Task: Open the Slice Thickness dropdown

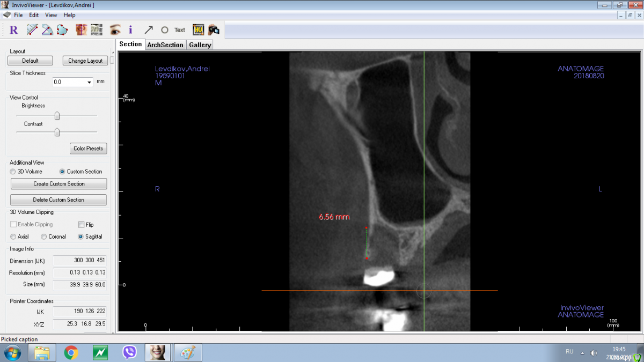Action: pos(89,82)
